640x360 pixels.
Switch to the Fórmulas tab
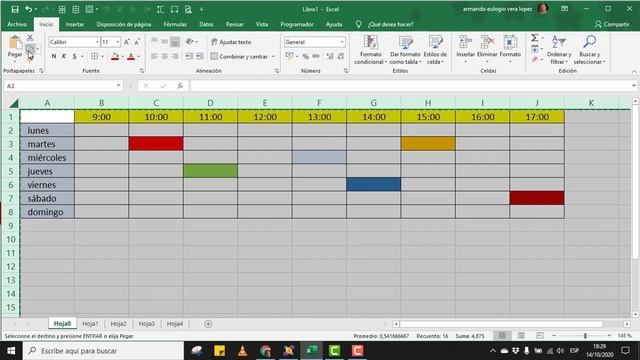point(175,24)
